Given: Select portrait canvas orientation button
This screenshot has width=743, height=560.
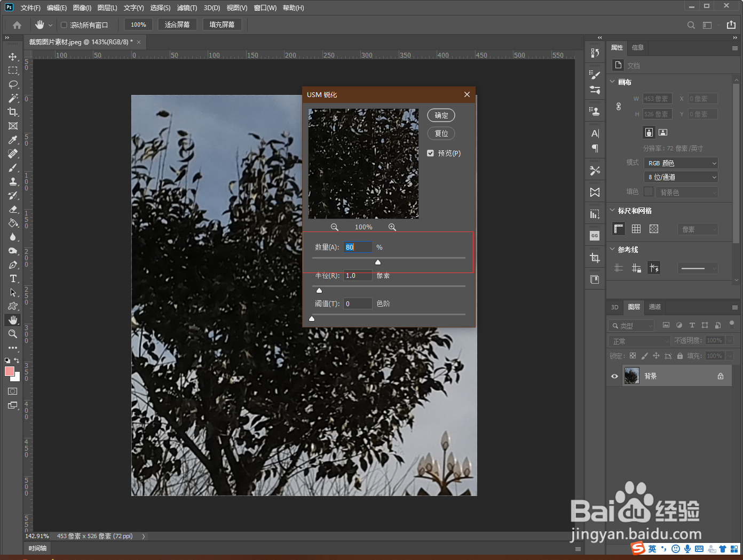Looking at the screenshot, I should (x=649, y=132).
